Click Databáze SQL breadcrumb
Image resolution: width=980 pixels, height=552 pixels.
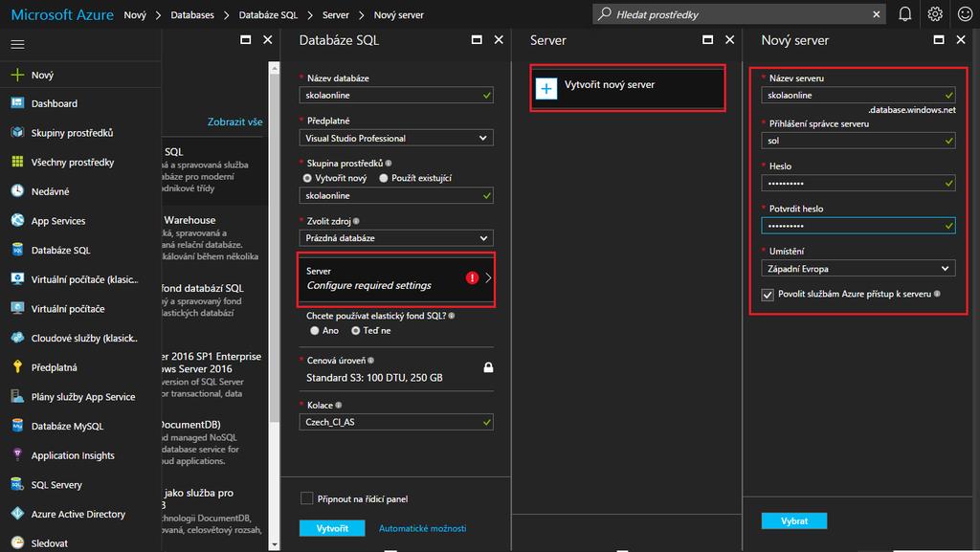point(268,14)
